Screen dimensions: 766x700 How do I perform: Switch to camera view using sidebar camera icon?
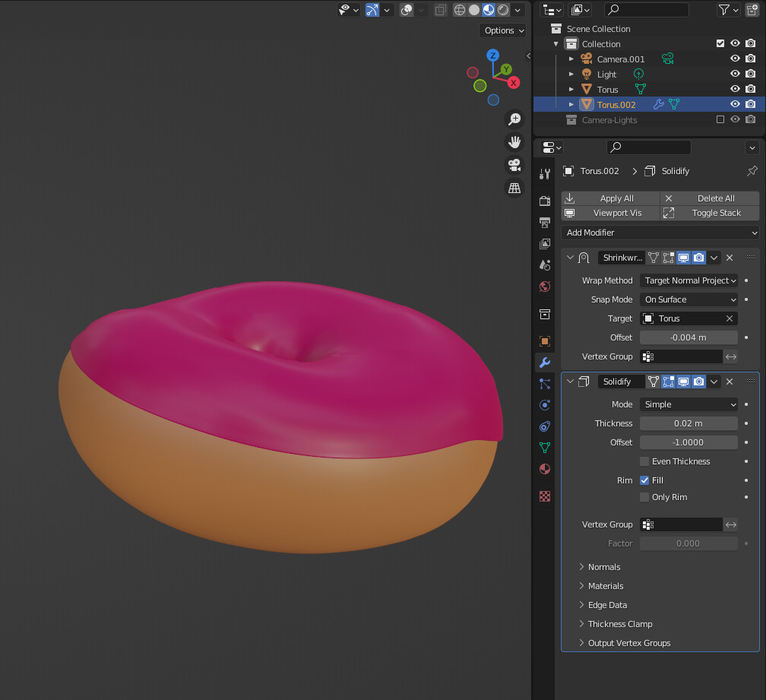coord(514,165)
